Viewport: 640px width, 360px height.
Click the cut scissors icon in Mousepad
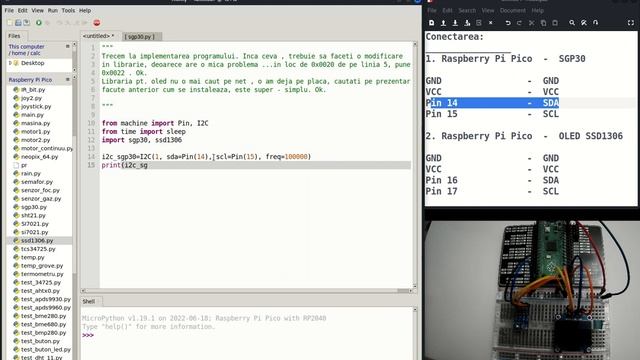531,23
